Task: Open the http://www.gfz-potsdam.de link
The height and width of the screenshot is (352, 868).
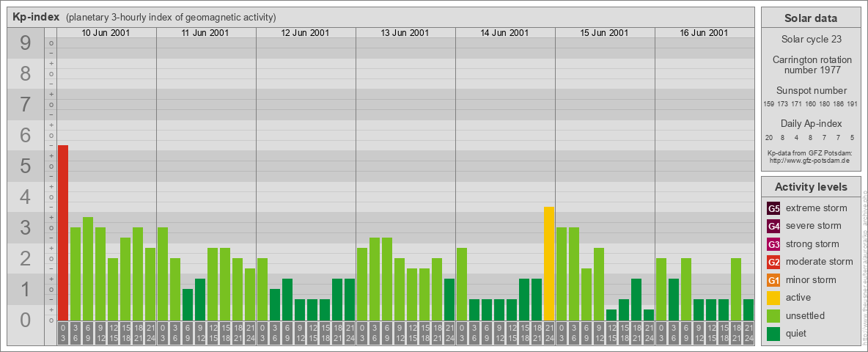Action: pos(809,161)
